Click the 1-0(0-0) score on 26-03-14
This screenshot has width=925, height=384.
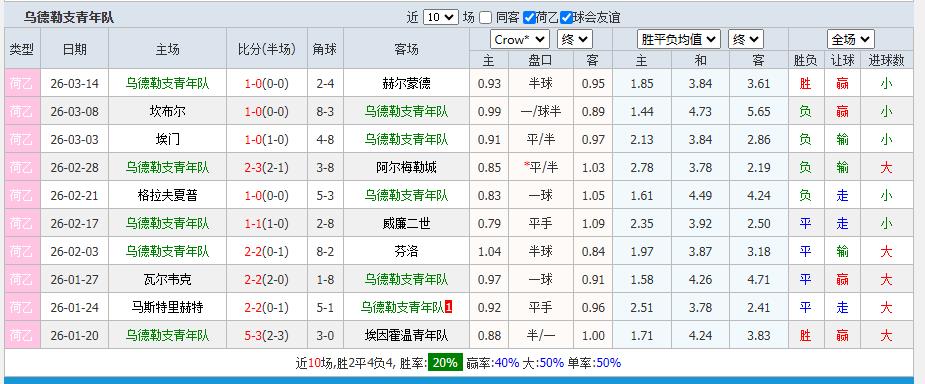[267, 84]
